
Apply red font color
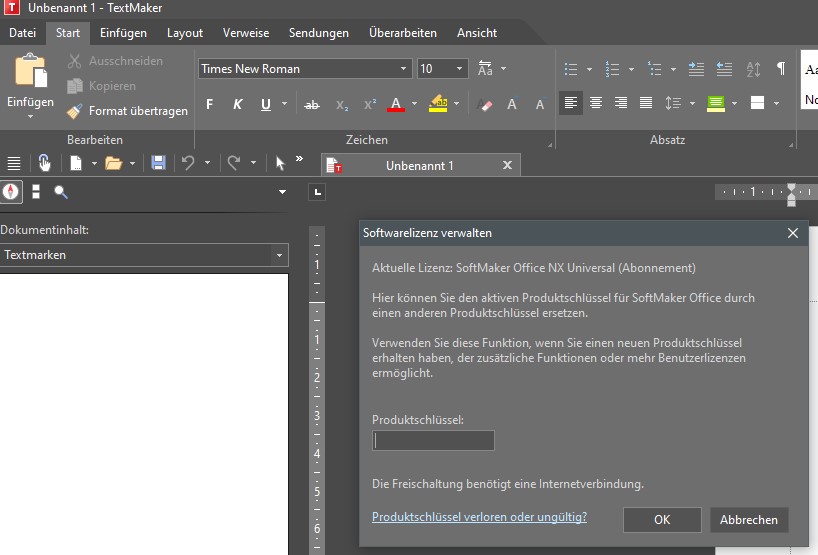396,104
